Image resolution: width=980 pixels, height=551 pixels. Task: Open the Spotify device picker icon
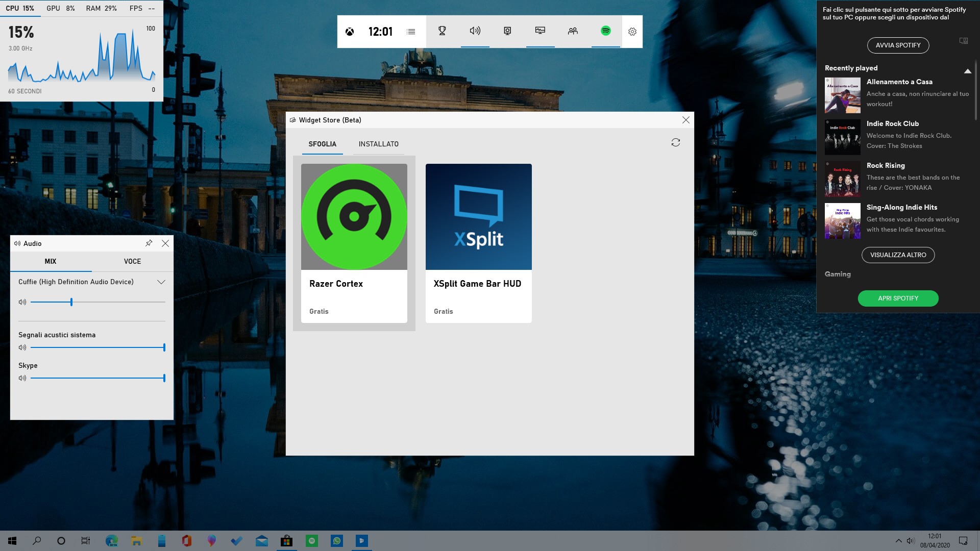click(x=964, y=41)
